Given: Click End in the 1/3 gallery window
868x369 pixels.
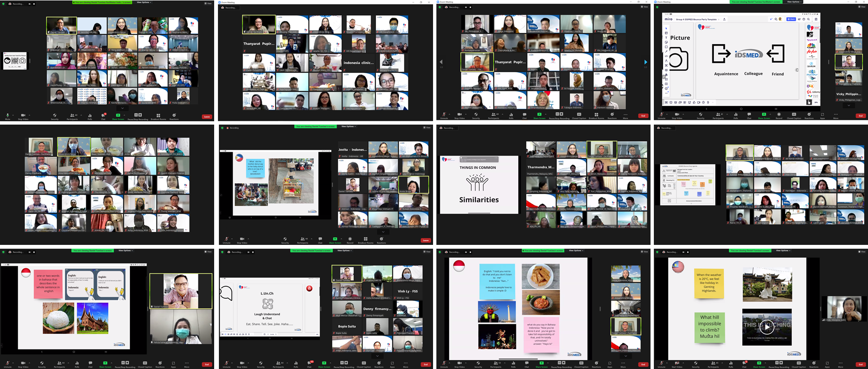Looking at the screenshot, I should point(643,116).
